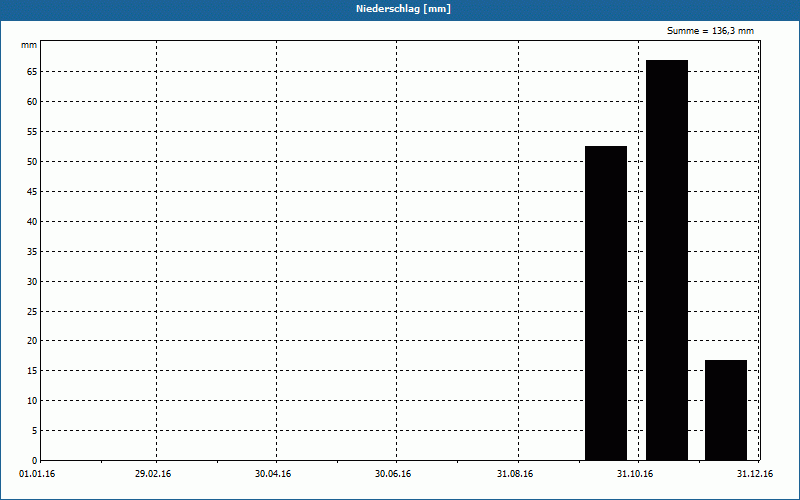Click the 30.04.16 date axis label
800x500 pixels.
point(273,474)
